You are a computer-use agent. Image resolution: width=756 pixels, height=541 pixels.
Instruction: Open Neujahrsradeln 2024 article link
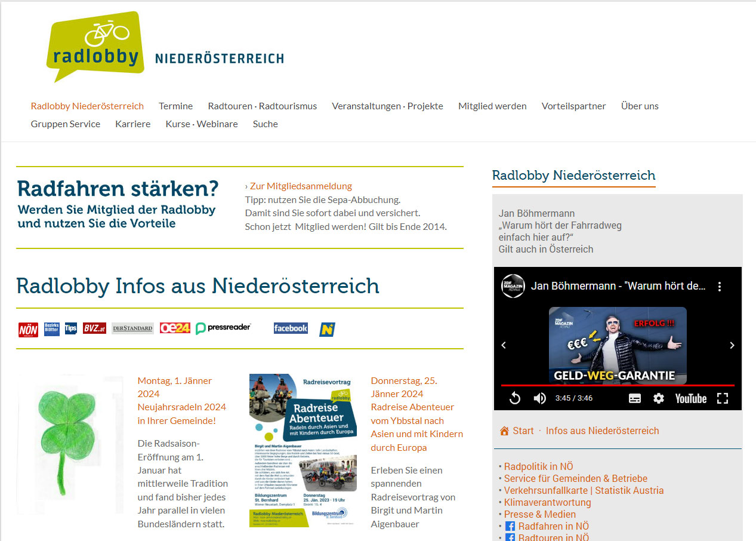pyautogui.click(x=182, y=414)
